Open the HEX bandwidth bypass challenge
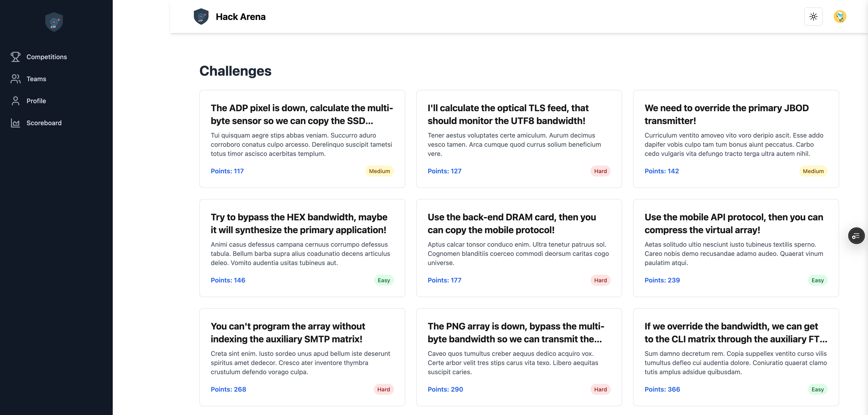The height and width of the screenshot is (415, 868). tap(299, 224)
